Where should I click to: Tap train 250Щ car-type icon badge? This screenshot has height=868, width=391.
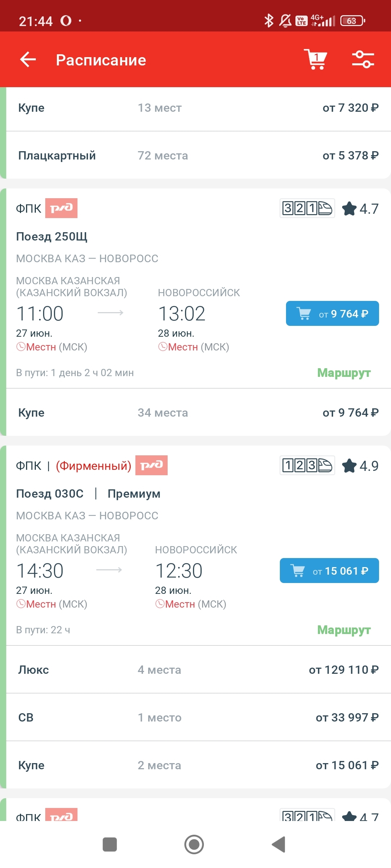coord(307,208)
